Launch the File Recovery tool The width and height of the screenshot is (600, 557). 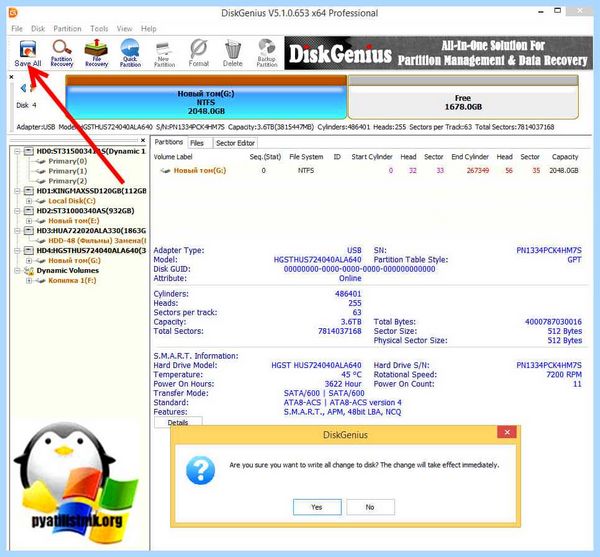pyautogui.click(x=96, y=53)
